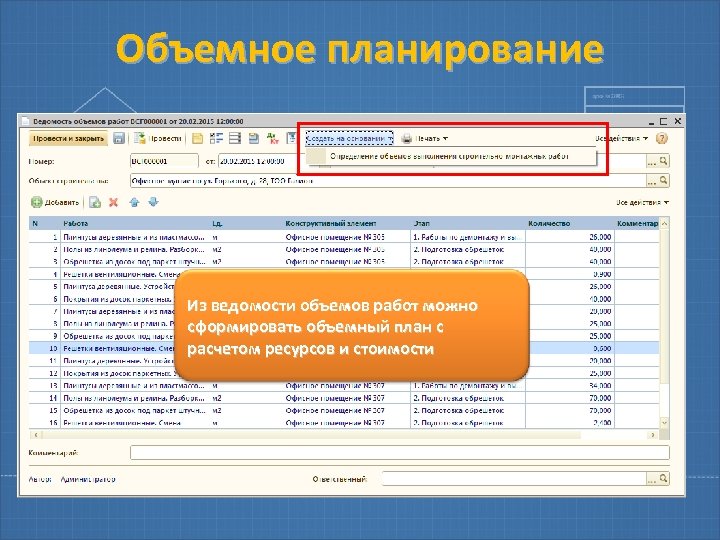This screenshot has height=540, width=720.
Task: Maximize the Ведомость объемов работ window
Action: [x=664, y=121]
